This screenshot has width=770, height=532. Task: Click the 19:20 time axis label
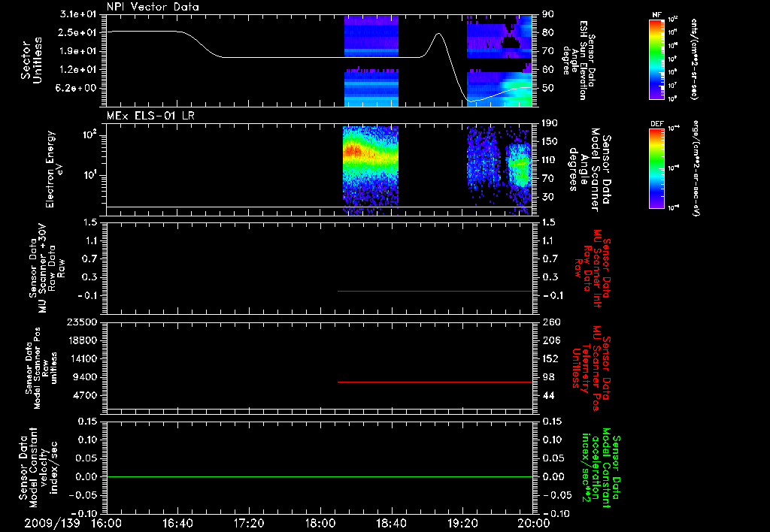pyautogui.click(x=462, y=523)
